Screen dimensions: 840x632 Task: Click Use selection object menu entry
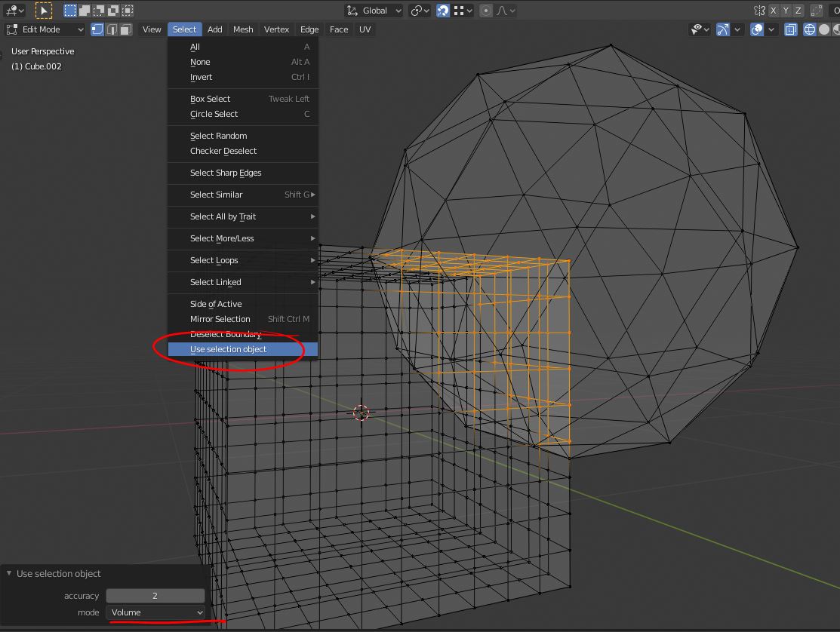[243, 349]
